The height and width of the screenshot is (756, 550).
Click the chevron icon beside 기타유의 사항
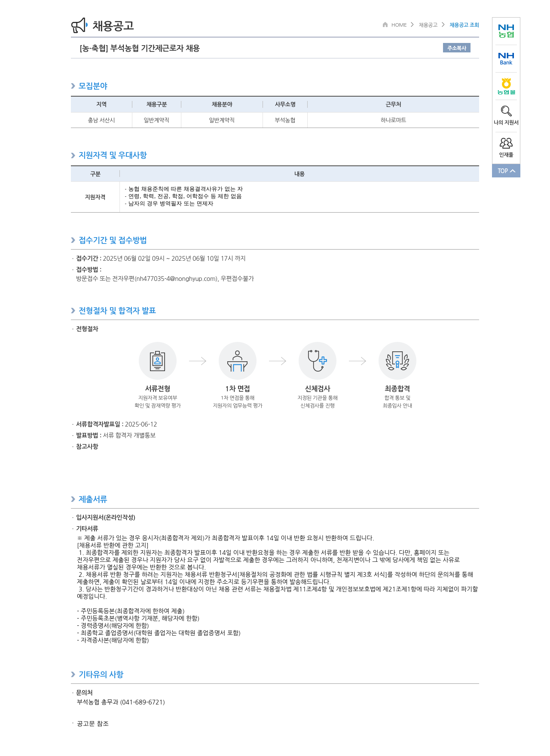73,674
